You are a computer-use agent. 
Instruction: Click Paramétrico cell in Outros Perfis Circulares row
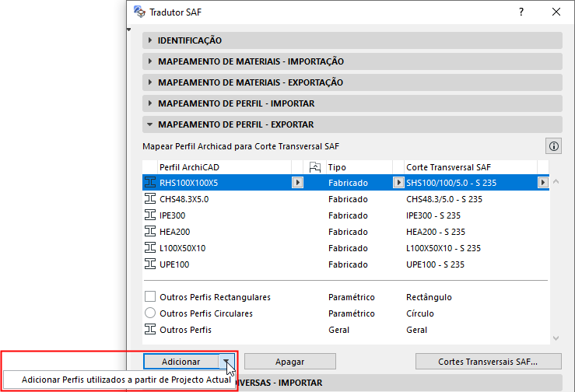tap(352, 313)
